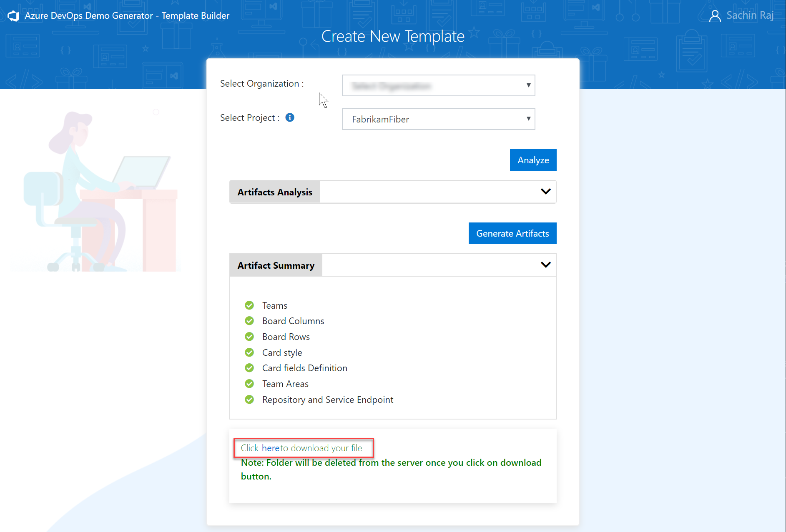Open the Sachin Raj user profile icon
This screenshot has height=532, width=786.
point(715,16)
